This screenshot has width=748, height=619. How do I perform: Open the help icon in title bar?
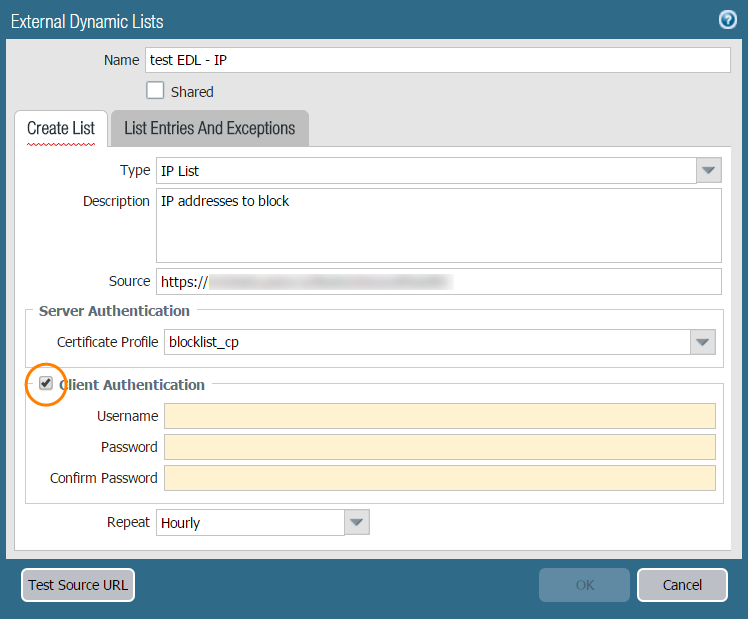click(727, 20)
